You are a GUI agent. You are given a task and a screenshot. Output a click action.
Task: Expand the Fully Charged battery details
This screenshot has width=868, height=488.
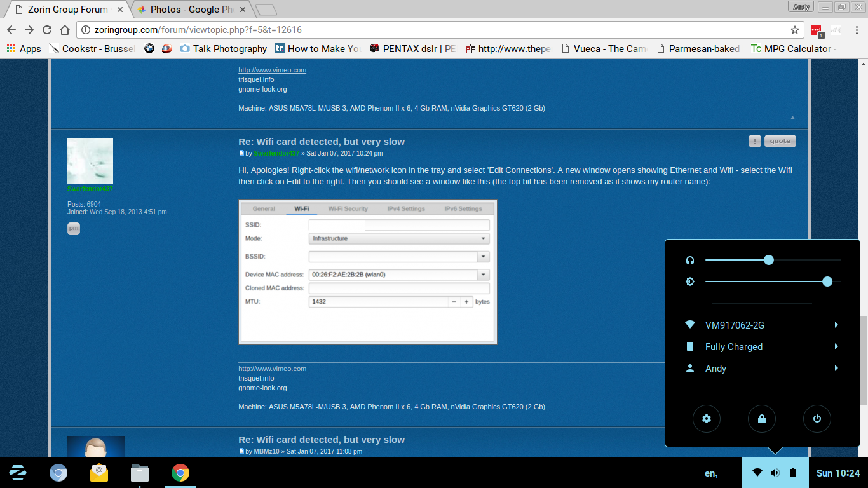tap(836, 346)
